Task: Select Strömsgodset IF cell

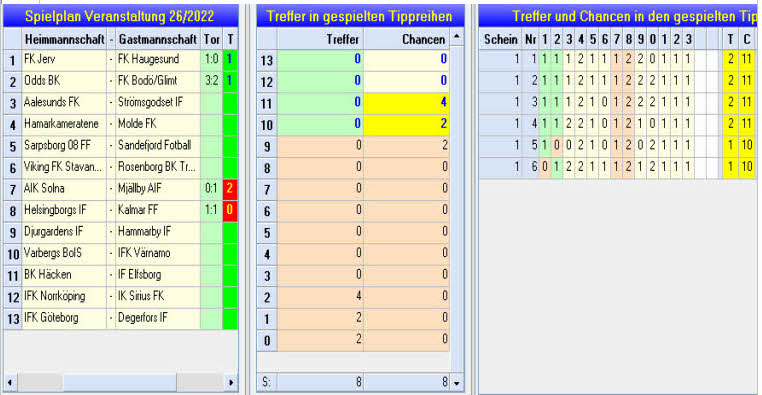Action: point(158,103)
